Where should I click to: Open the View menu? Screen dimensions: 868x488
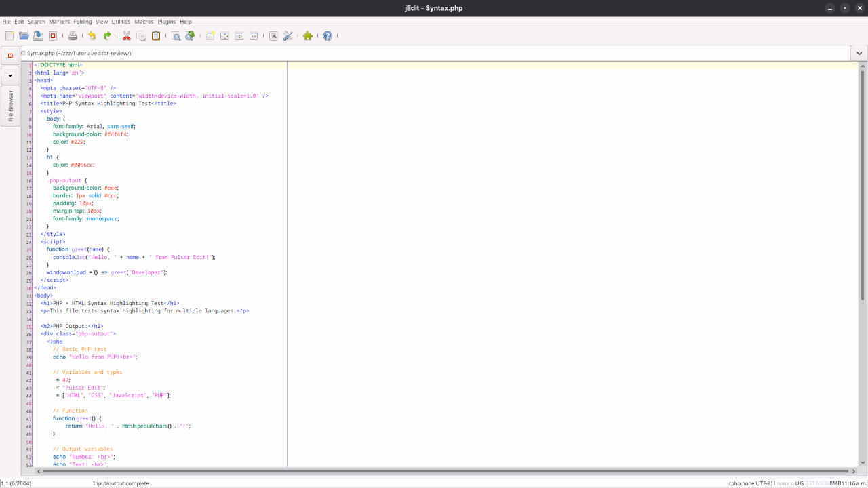[x=102, y=22]
